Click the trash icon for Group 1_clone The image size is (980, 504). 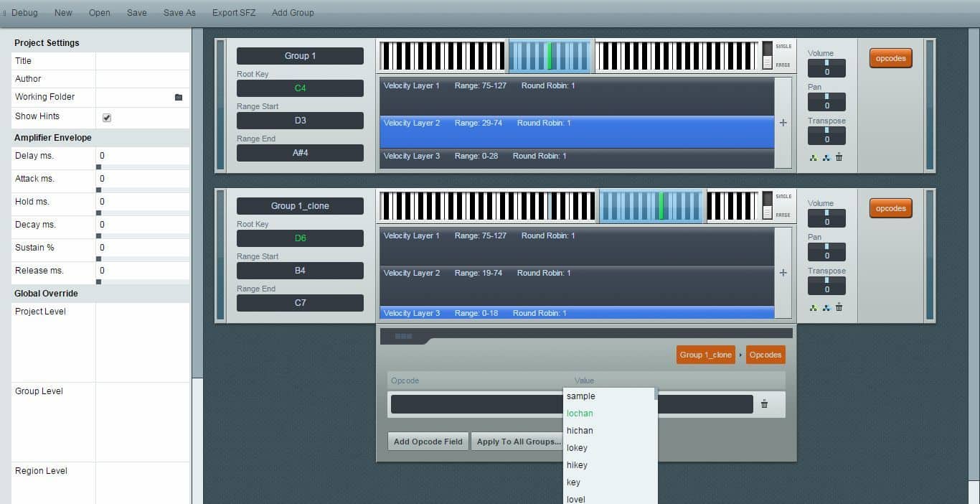coord(839,307)
